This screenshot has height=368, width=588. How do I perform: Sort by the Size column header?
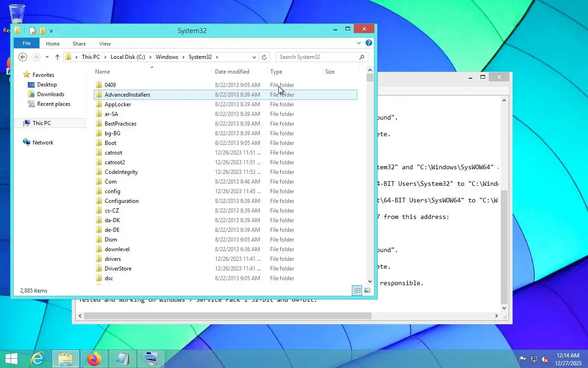(x=340, y=72)
